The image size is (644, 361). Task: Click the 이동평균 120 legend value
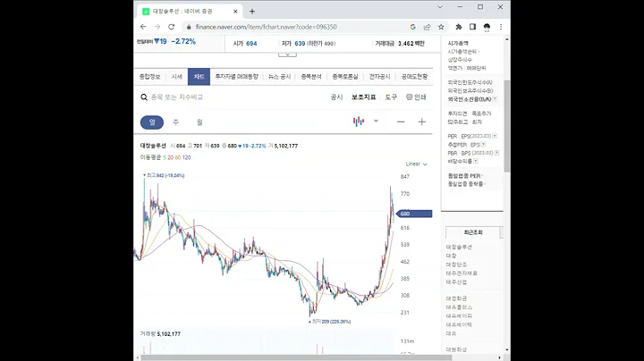[186, 157]
